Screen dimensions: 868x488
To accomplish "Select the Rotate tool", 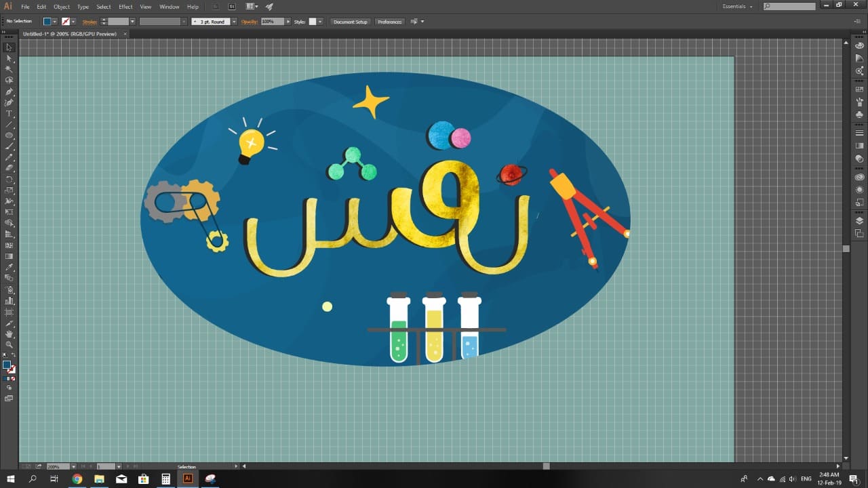I will coord(9,180).
